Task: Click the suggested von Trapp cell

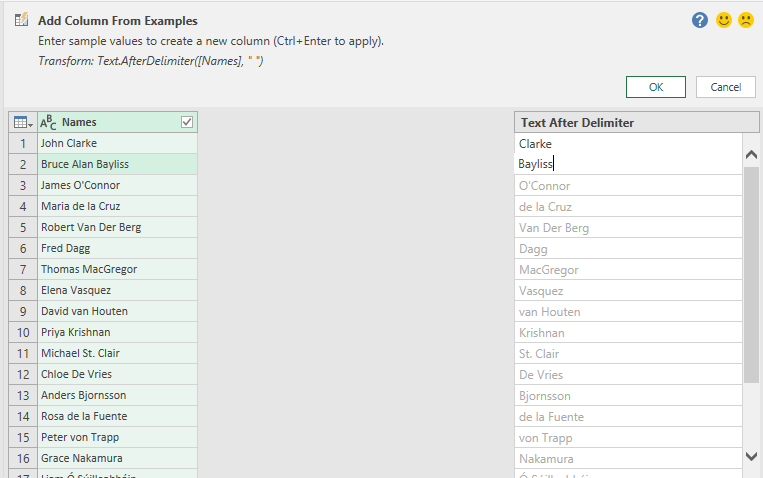Action: [x=628, y=438]
